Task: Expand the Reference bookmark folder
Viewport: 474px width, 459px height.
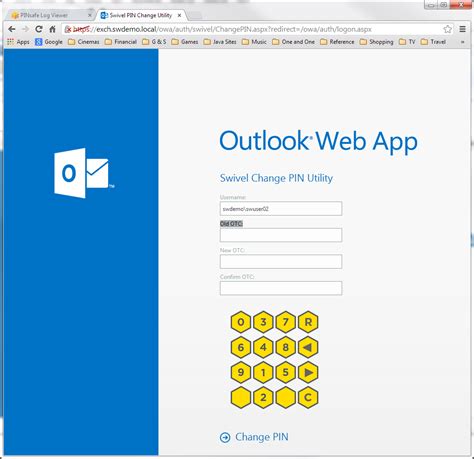Action: [x=337, y=42]
